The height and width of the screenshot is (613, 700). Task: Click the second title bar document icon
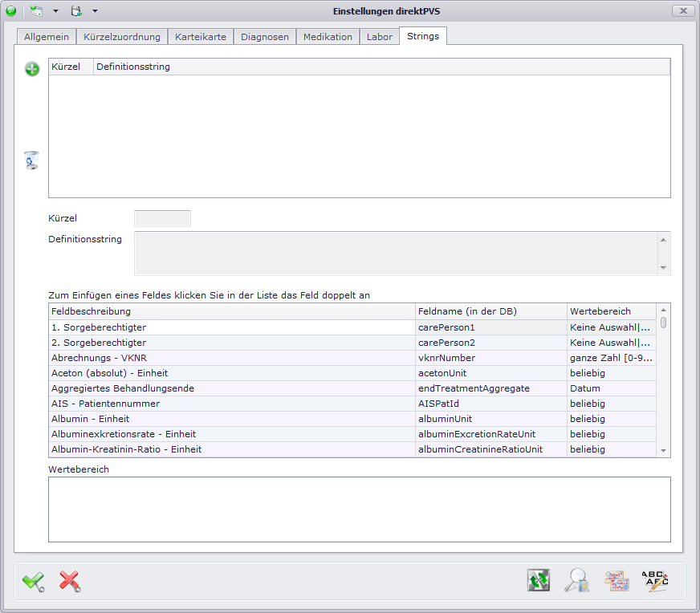point(76,10)
